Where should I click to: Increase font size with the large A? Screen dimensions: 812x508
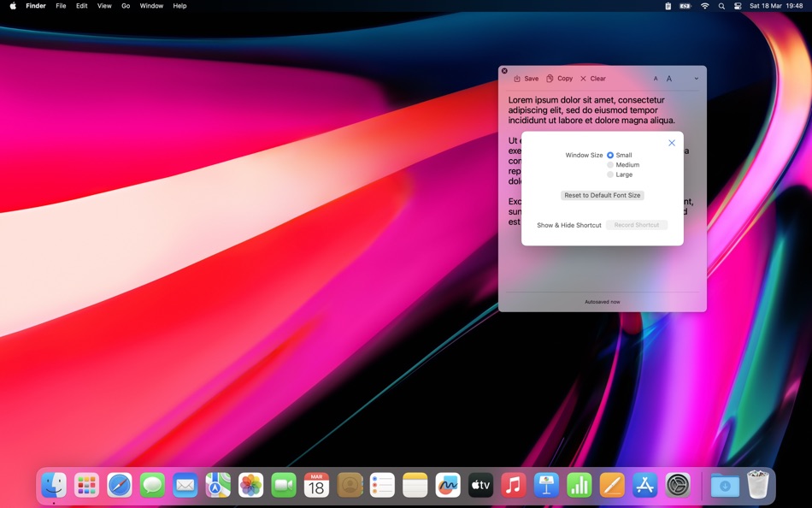pos(669,79)
